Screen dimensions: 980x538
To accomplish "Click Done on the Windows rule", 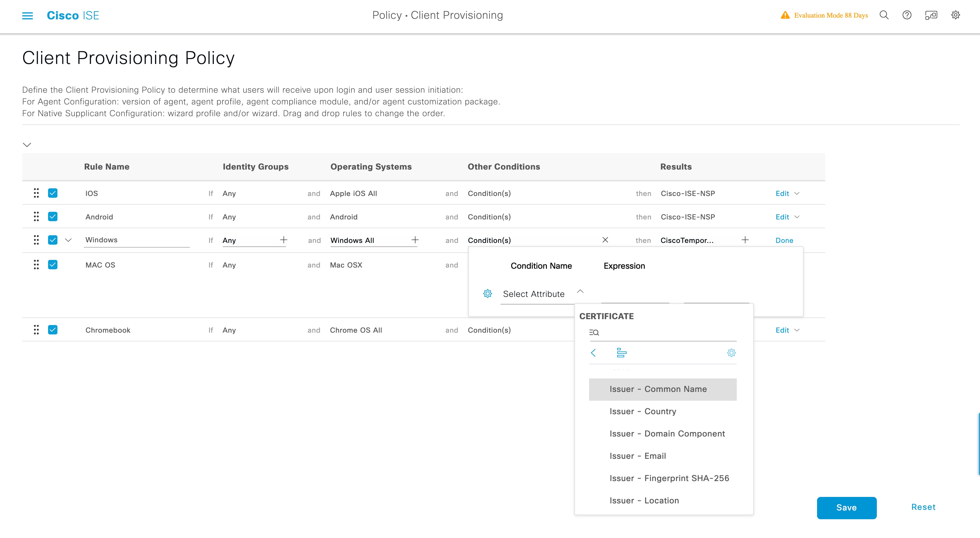I will pos(785,240).
